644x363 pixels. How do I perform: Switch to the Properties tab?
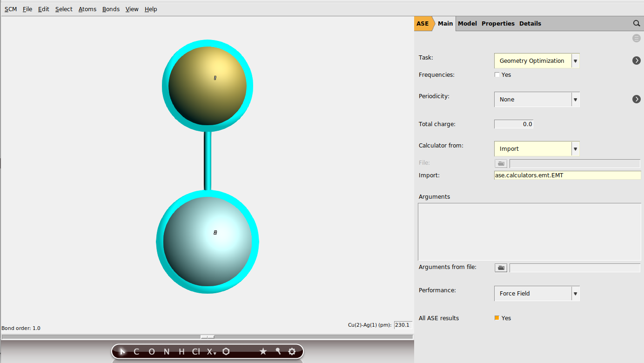tap(498, 24)
